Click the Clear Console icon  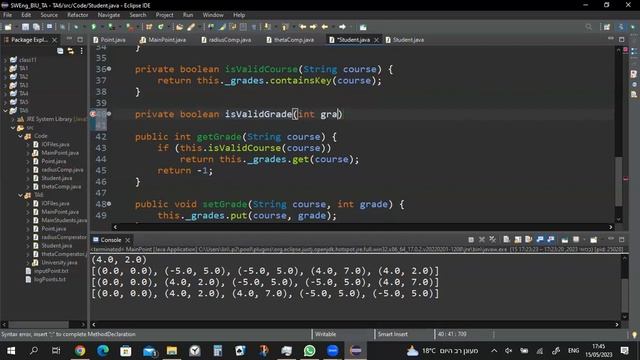click(506, 240)
